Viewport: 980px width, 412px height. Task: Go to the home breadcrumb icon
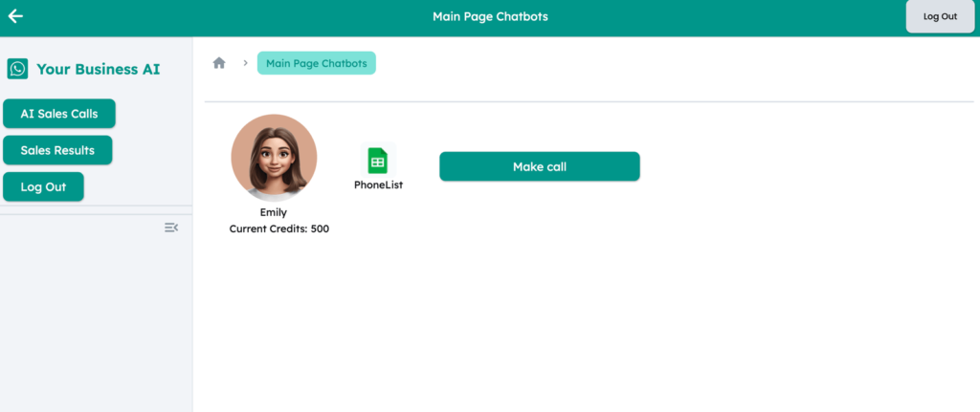[219, 63]
